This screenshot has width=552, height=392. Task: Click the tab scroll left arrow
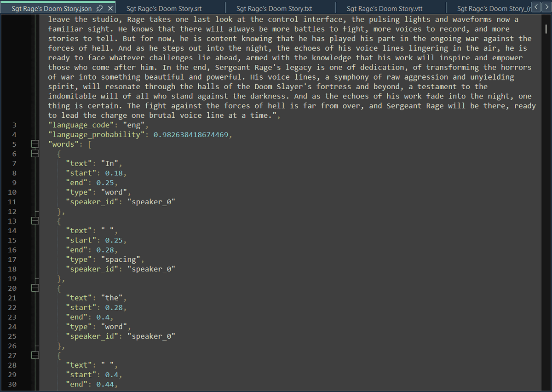pos(535,7)
